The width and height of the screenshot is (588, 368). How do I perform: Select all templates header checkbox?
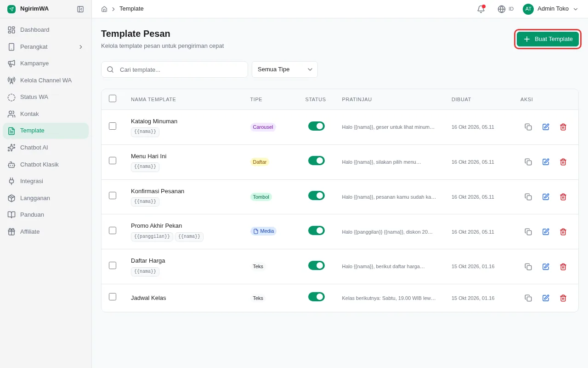113,98
